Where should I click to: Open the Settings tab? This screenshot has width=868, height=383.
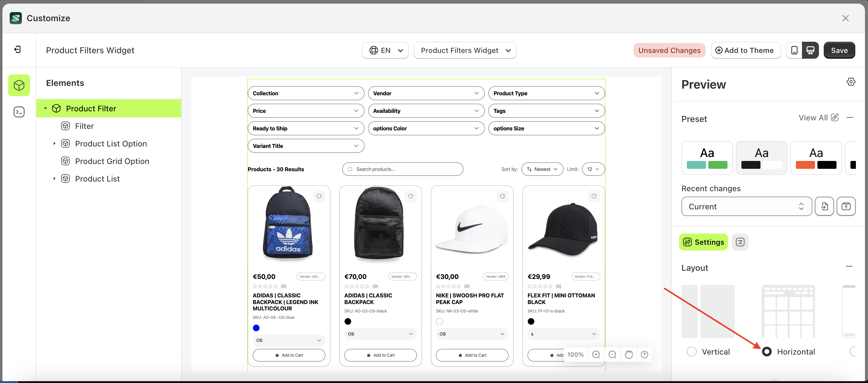point(703,242)
